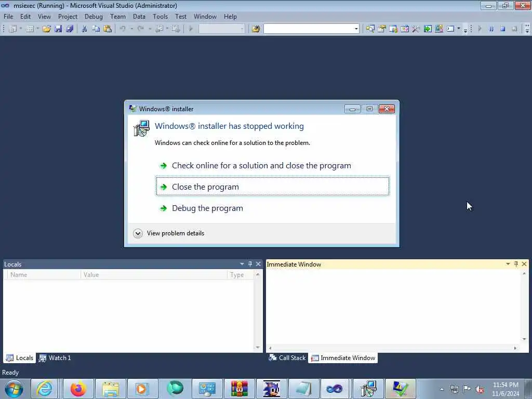Viewport: 532px width, 399px height.
Task: Expand the Undo history dropdown arrow
Action: pyautogui.click(x=131, y=29)
